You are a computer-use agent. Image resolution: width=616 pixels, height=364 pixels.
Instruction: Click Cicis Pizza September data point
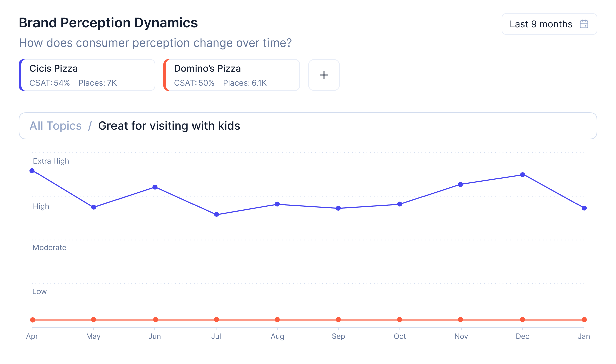[338, 208]
